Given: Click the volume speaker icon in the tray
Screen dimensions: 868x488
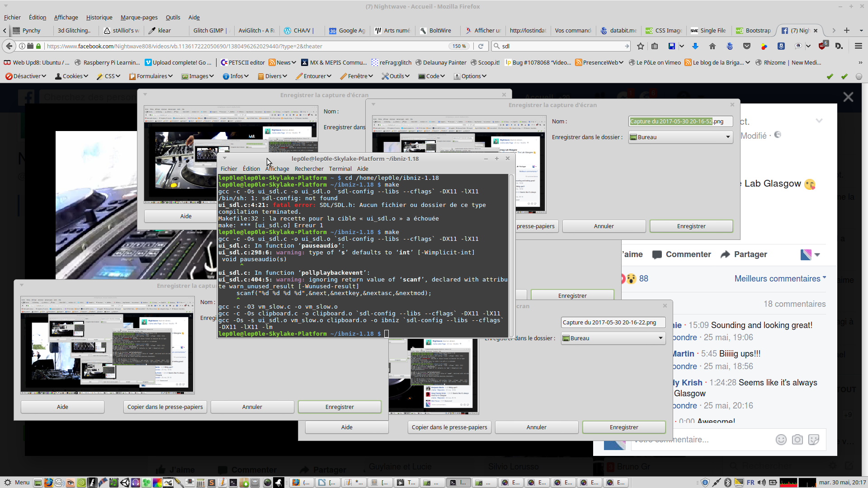Looking at the screenshot, I should 762,483.
